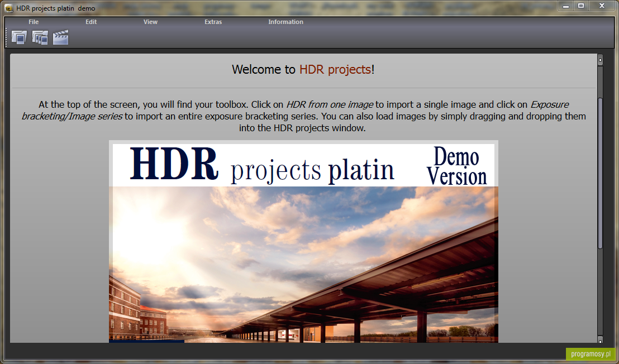Open the Edit menu
Viewport: 619px width, 364px height.
pyautogui.click(x=91, y=22)
